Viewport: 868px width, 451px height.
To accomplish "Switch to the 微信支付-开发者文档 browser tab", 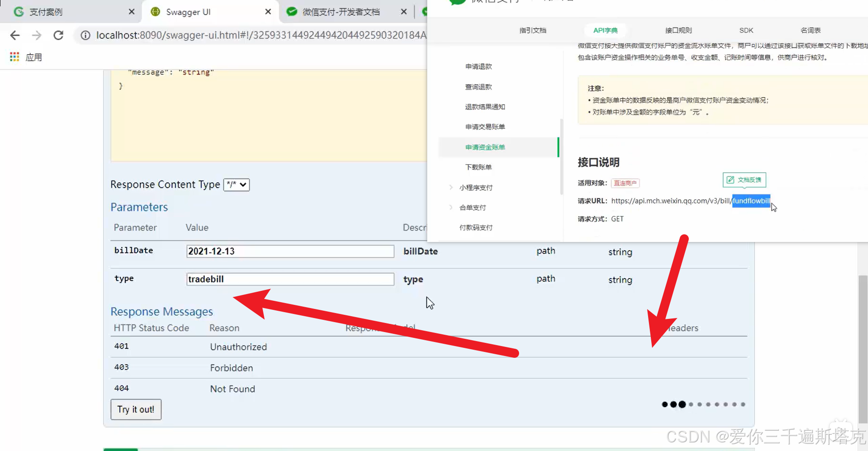I will (347, 12).
